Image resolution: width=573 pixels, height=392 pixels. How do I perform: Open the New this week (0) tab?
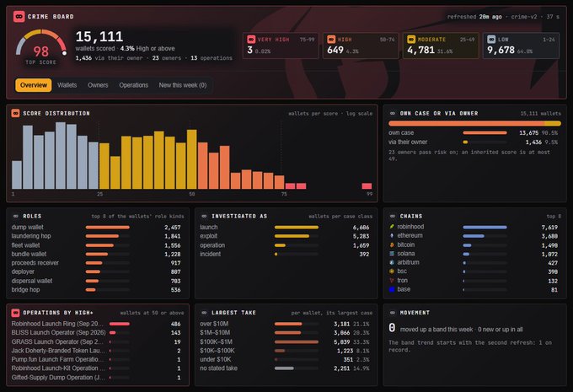[x=183, y=85]
